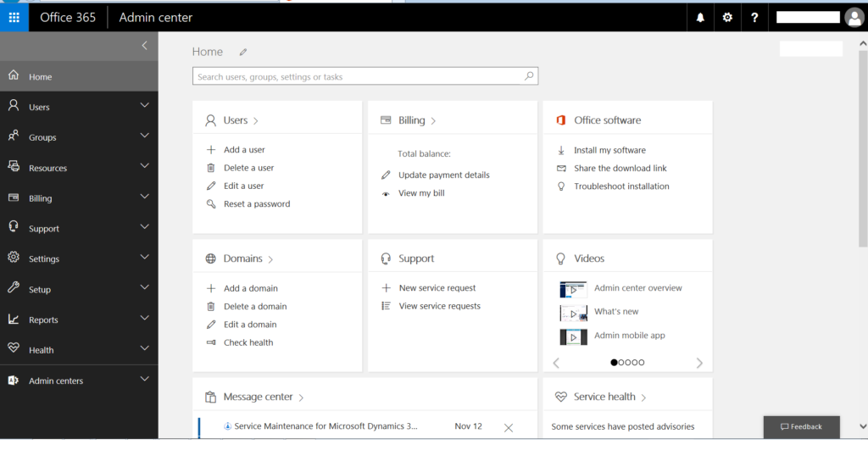Expand the Setup menu chevron
Viewport: 868px width, 467px height.
[144, 287]
